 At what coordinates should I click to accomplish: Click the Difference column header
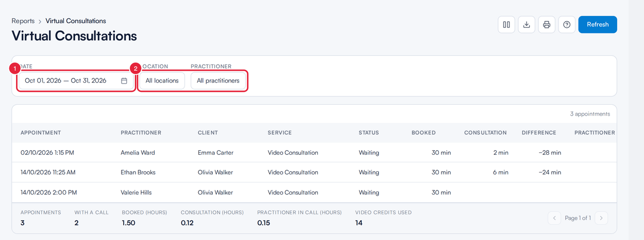point(539,133)
